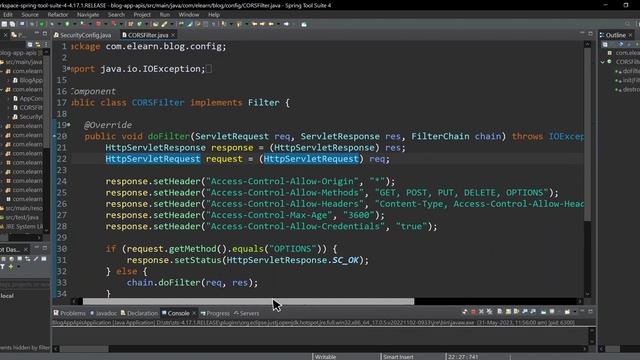Close the CORSFilter.java editor tab
640x360 pixels.
(173, 35)
